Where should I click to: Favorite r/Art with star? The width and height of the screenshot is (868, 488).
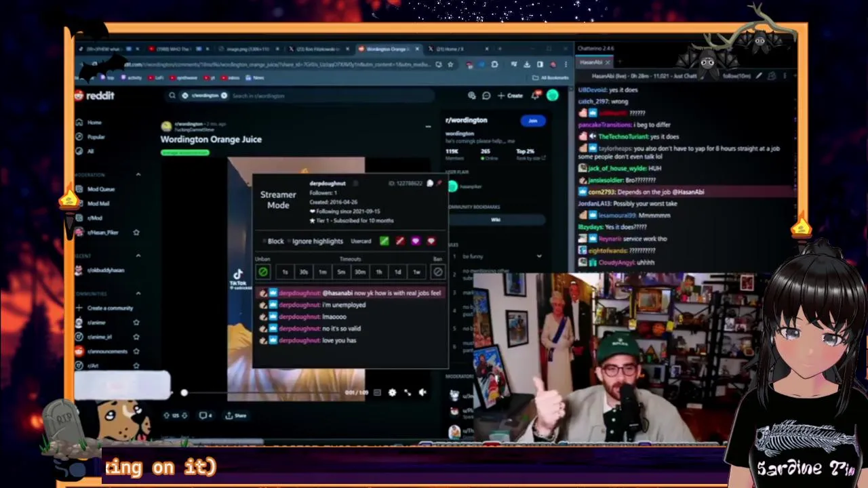(136, 365)
